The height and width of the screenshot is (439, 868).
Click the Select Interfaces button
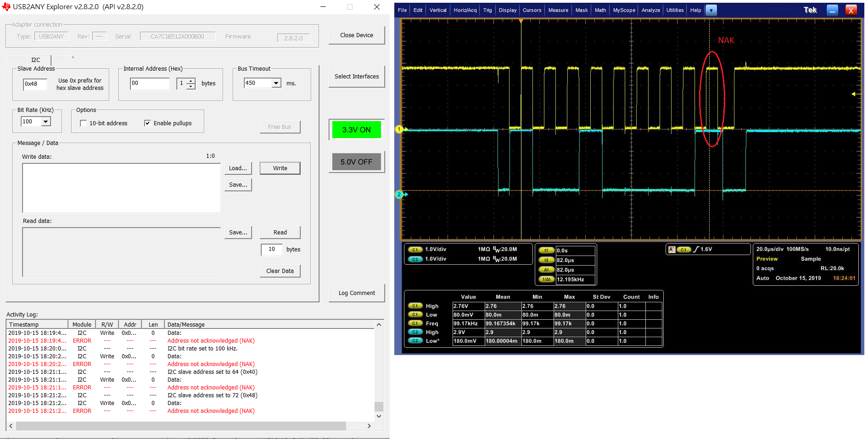point(357,77)
